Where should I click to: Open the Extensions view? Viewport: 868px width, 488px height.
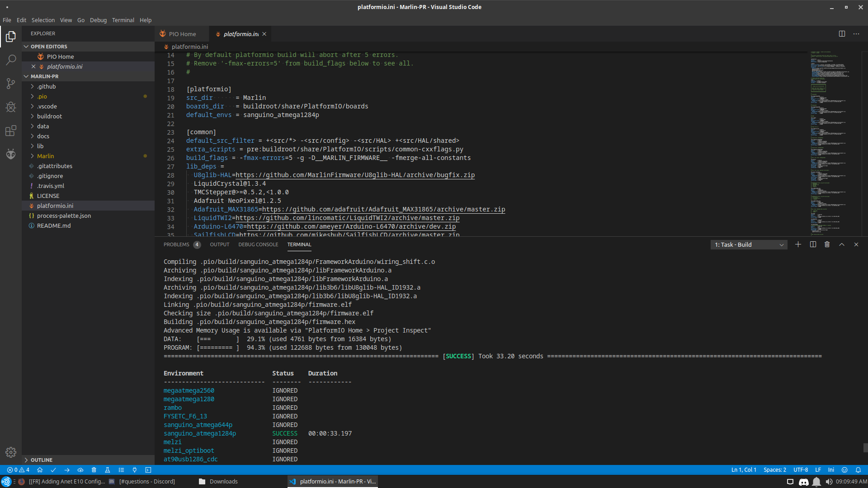(x=11, y=131)
